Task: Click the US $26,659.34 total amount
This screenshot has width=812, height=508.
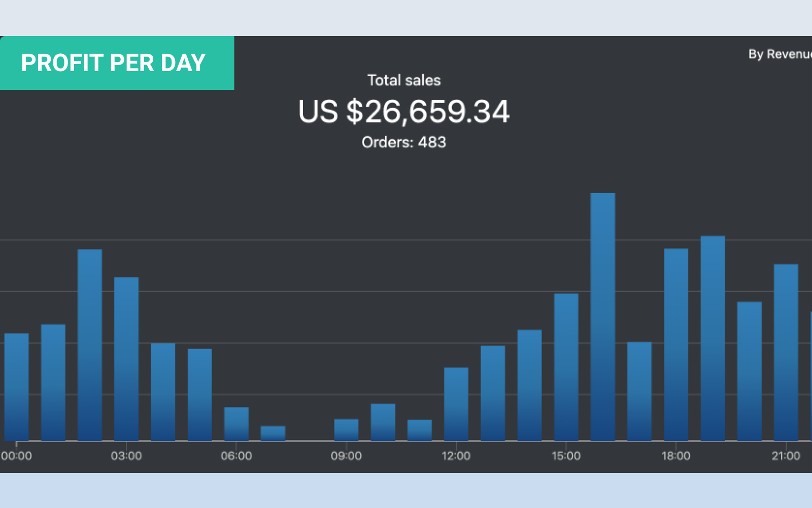Action: pos(403,112)
